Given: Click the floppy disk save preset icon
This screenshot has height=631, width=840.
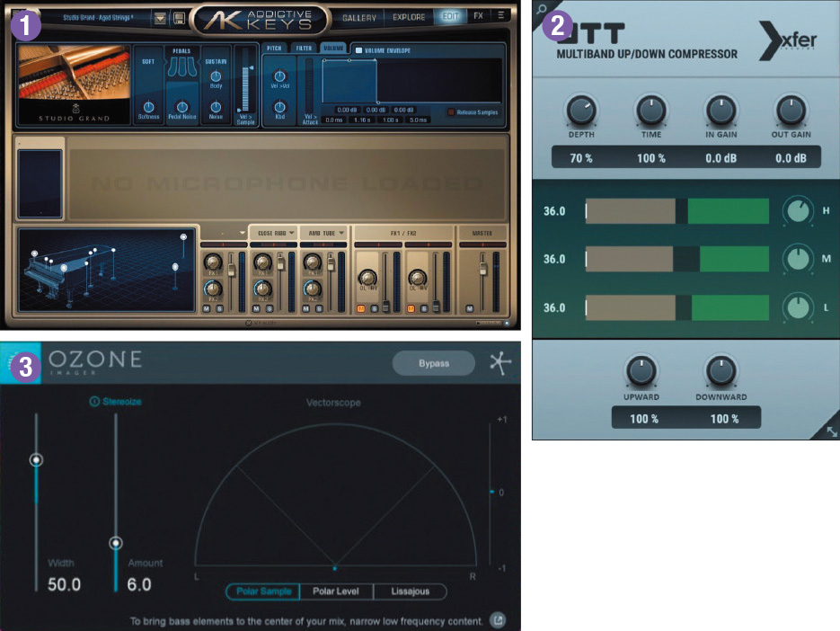Looking at the screenshot, I should pos(179,18).
